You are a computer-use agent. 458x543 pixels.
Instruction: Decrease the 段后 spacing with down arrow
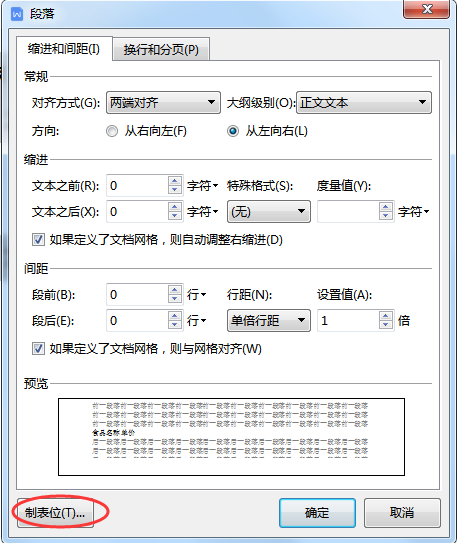pyautogui.click(x=175, y=325)
